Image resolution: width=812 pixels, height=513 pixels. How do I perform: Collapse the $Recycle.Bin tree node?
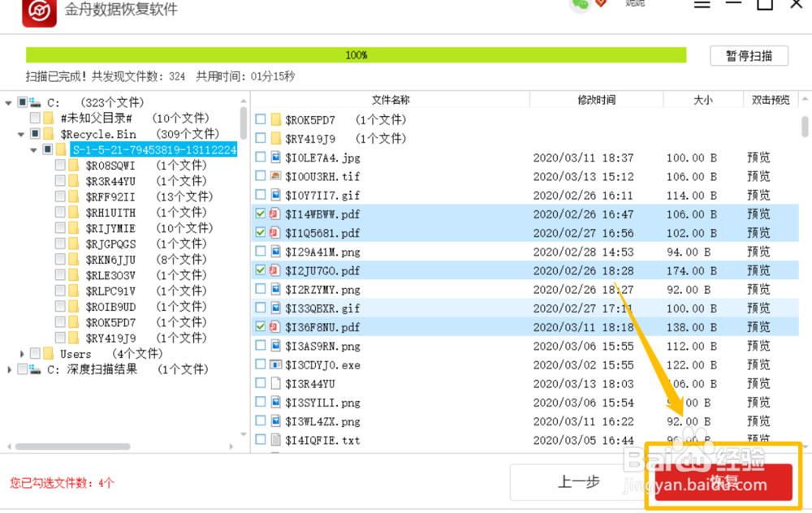coord(21,135)
